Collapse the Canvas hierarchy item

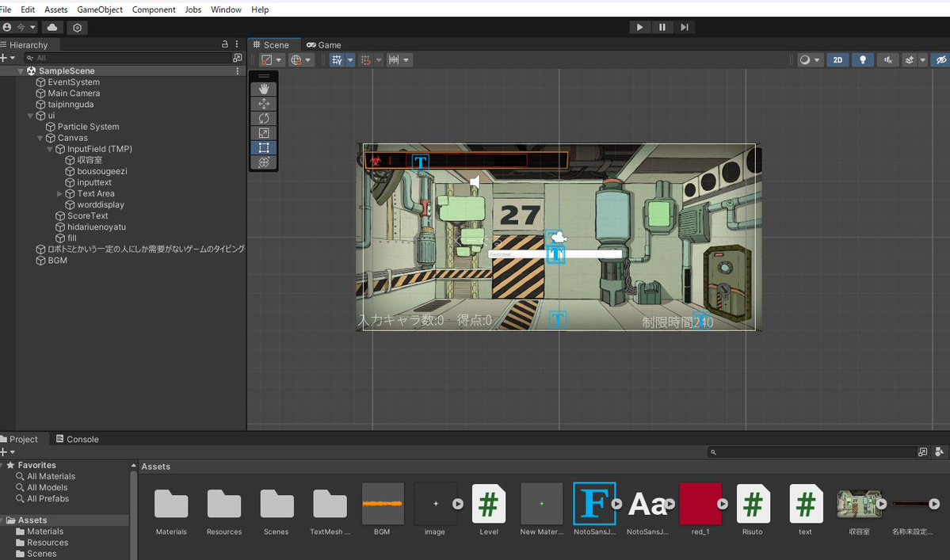[x=39, y=137]
